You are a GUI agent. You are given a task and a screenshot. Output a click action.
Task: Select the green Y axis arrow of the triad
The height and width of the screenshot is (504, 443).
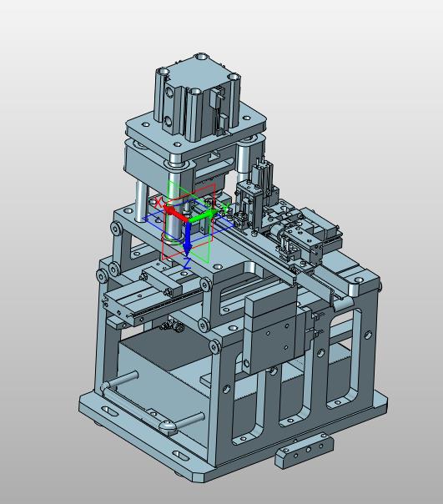[x=204, y=217]
